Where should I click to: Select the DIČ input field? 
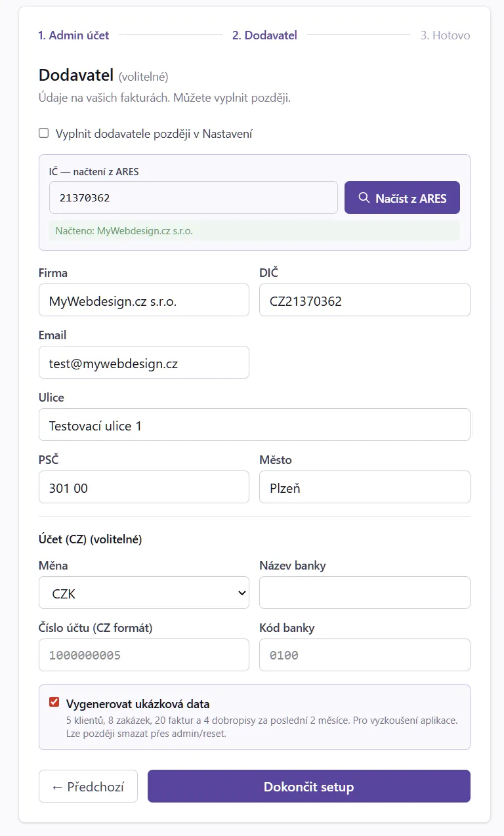click(x=365, y=301)
